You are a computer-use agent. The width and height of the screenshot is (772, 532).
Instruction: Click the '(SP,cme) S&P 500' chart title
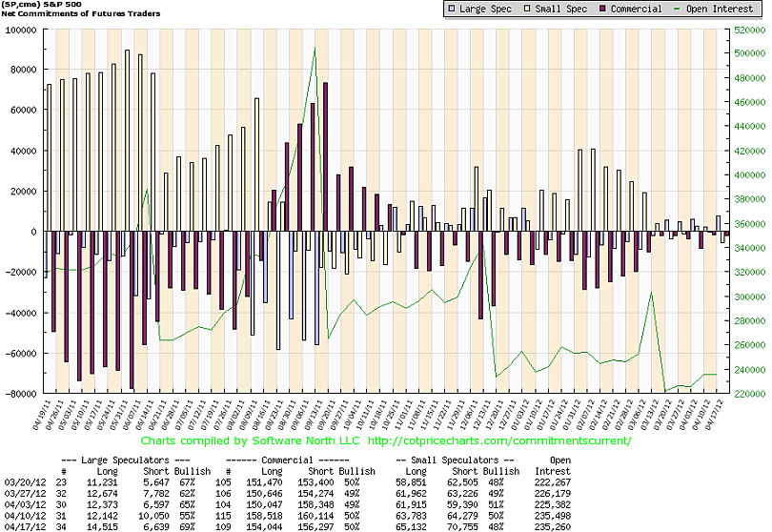point(42,5)
